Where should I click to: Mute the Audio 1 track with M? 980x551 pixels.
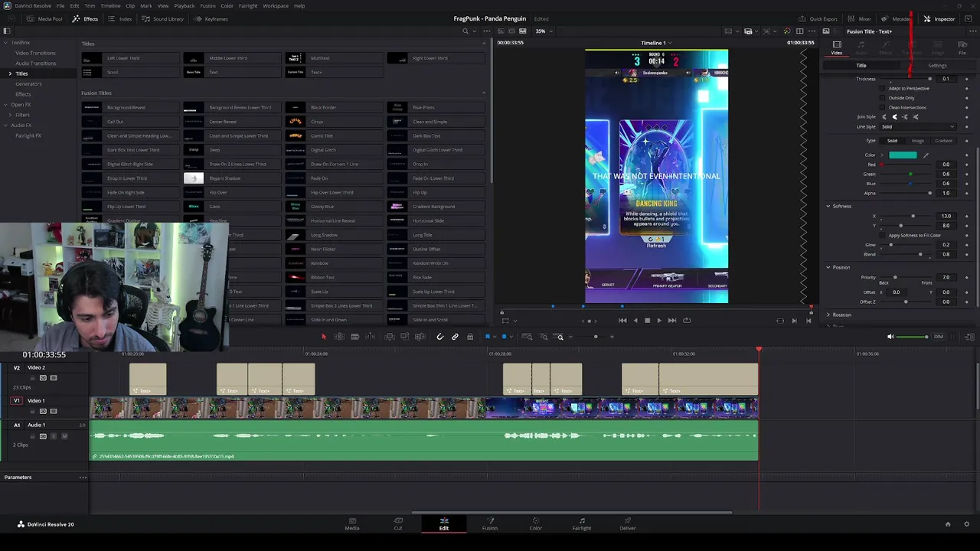tap(64, 436)
